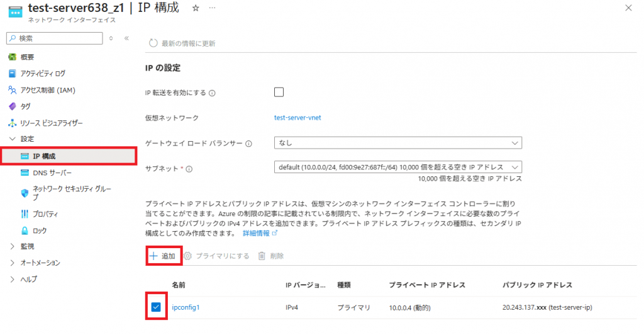The width and height of the screenshot is (644, 335).
Task: Open 概要 overview page
Action: tap(27, 57)
